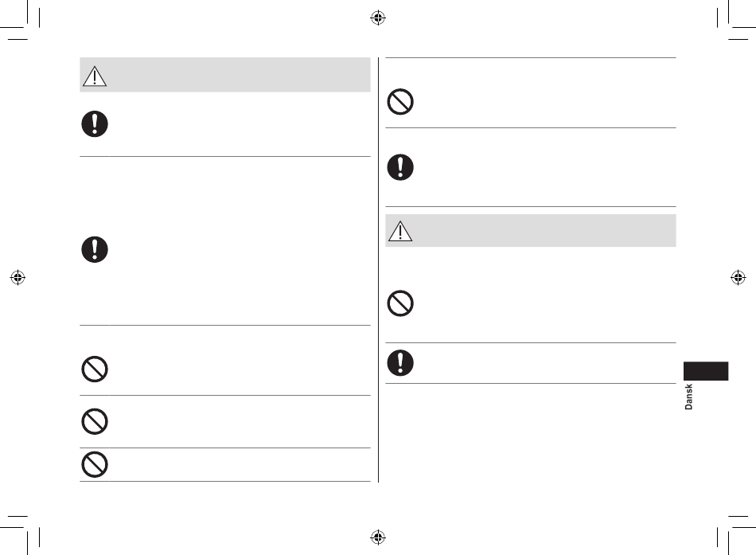Click the first prohibition icon in the left column
756x555 pixels.
tap(95, 369)
